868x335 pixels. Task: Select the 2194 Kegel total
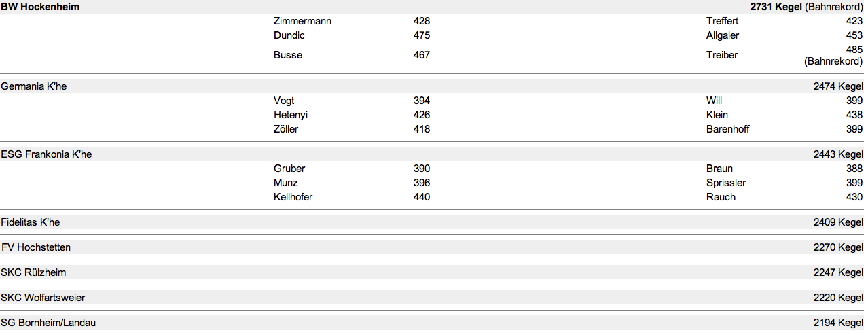pos(838,323)
